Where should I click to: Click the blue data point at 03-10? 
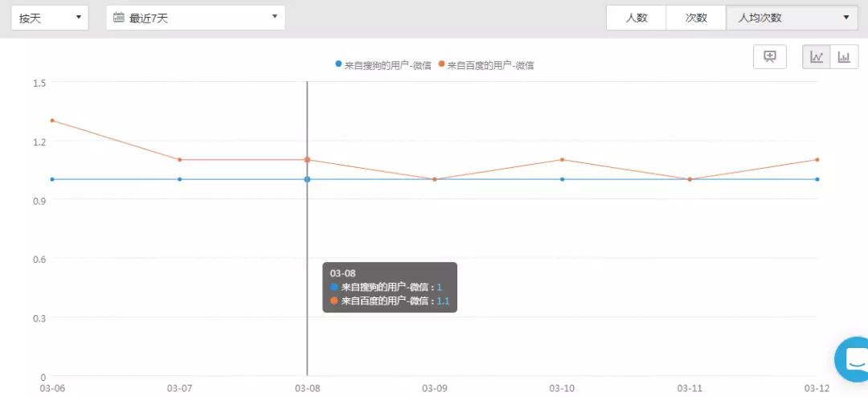(562, 179)
